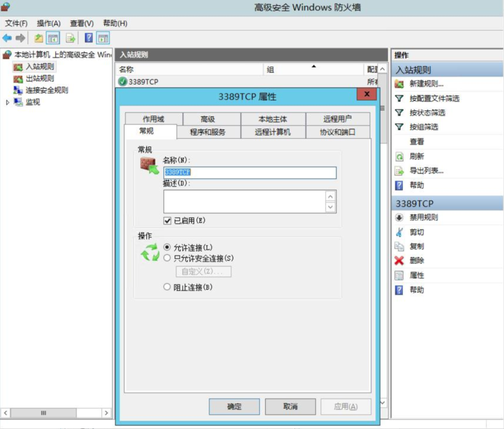Viewport: 504px width, 429px height.
Task: Click help icon under 3389TCP actions
Action: point(399,290)
